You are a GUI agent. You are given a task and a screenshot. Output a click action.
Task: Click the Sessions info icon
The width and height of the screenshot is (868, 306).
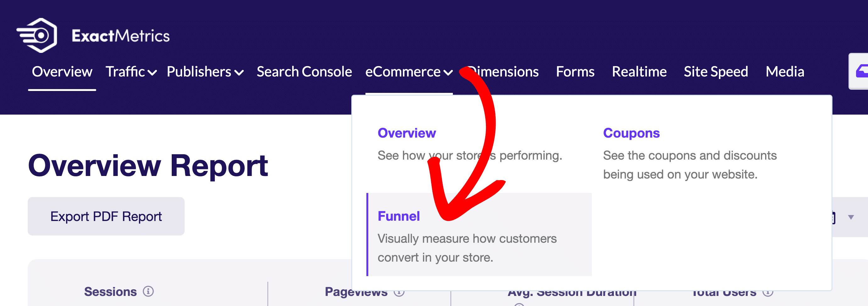[148, 291]
